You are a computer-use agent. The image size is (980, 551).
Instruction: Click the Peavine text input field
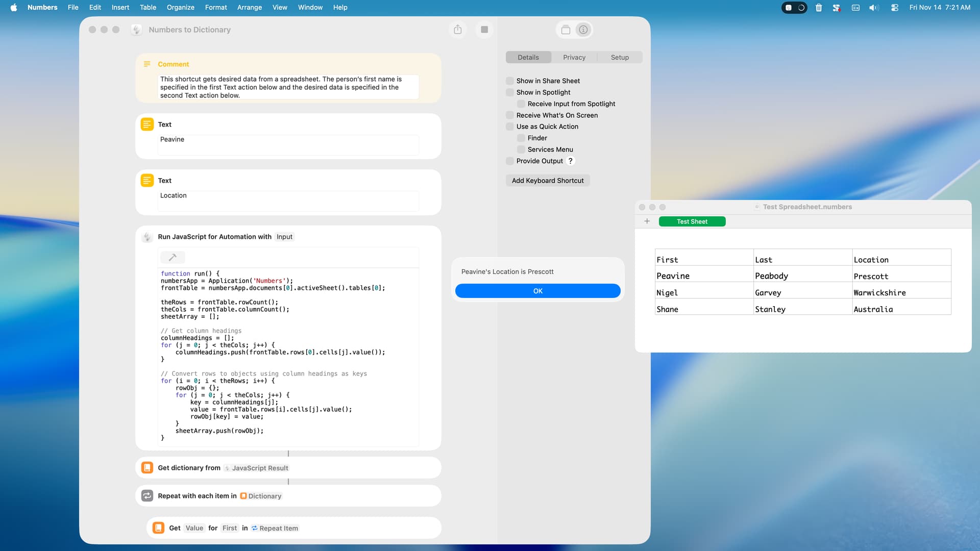click(288, 144)
